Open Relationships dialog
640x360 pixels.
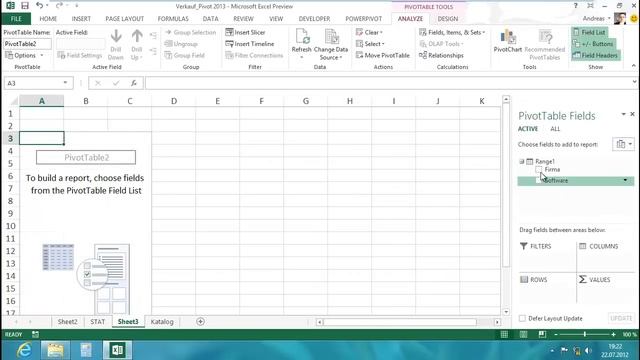[441, 55]
